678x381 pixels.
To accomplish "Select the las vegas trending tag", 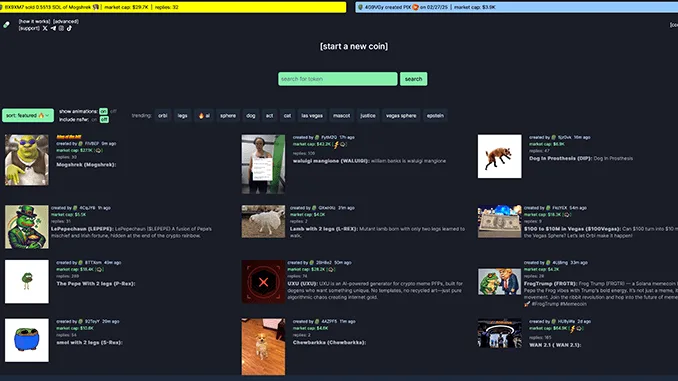I will pos(312,115).
